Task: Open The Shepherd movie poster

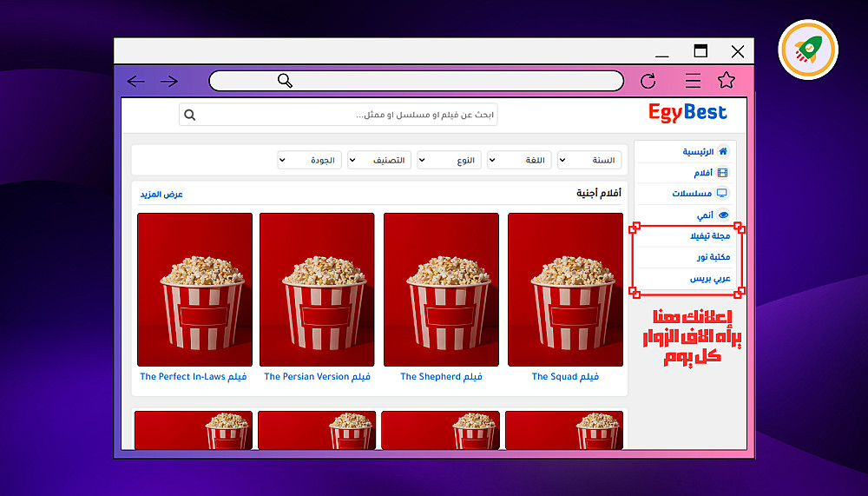Action: point(441,289)
